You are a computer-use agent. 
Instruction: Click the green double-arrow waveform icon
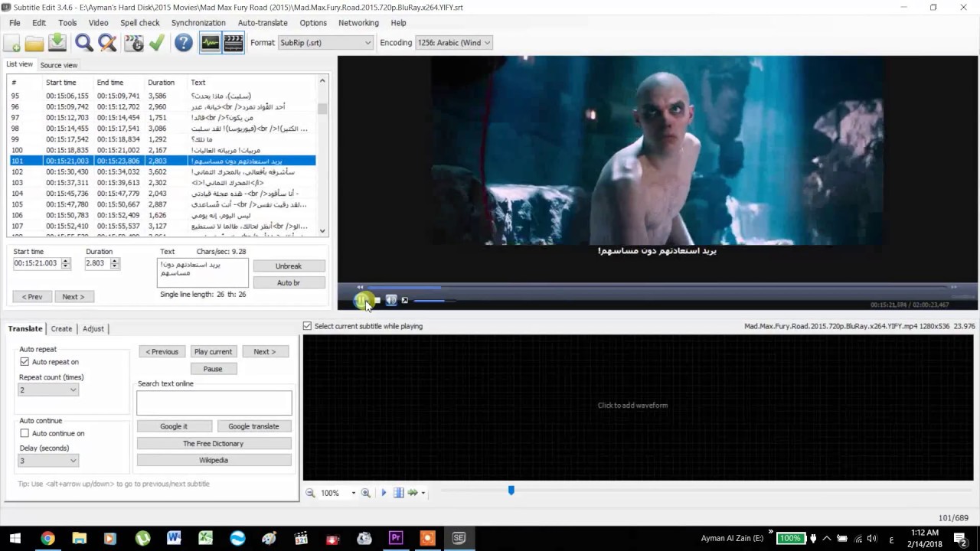coord(413,493)
